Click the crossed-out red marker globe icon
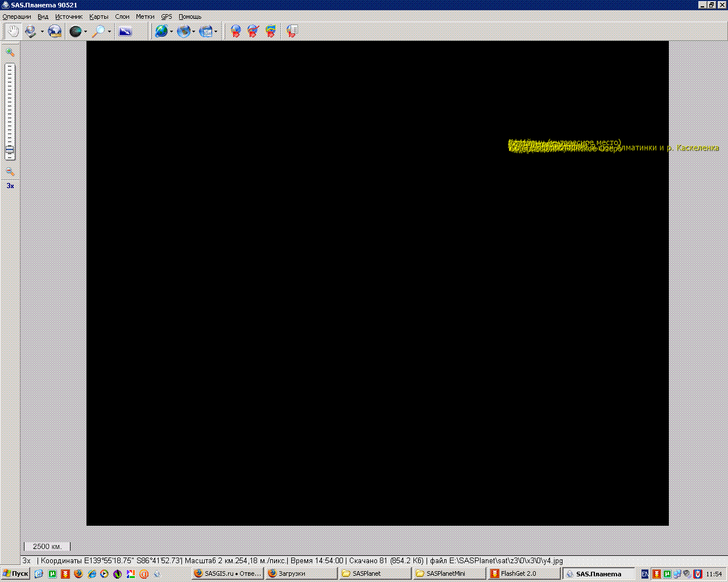This screenshot has height=582, width=728. pyautogui.click(x=253, y=31)
